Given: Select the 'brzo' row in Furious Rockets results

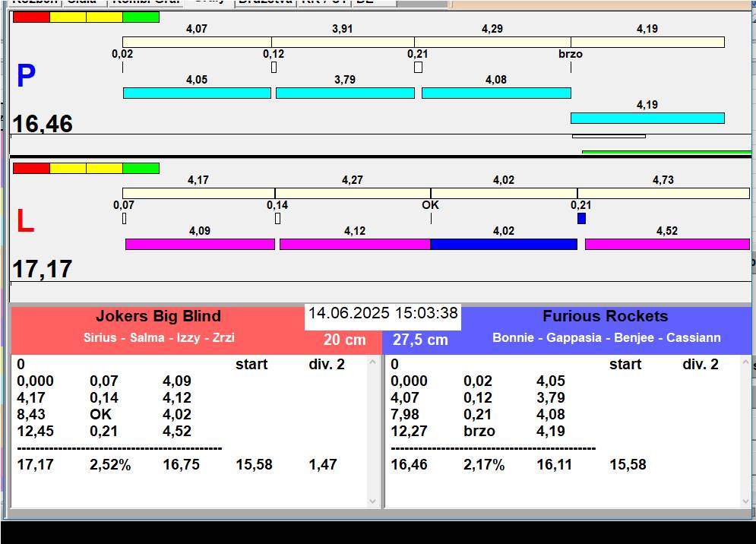Looking at the screenshot, I should (479, 431).
